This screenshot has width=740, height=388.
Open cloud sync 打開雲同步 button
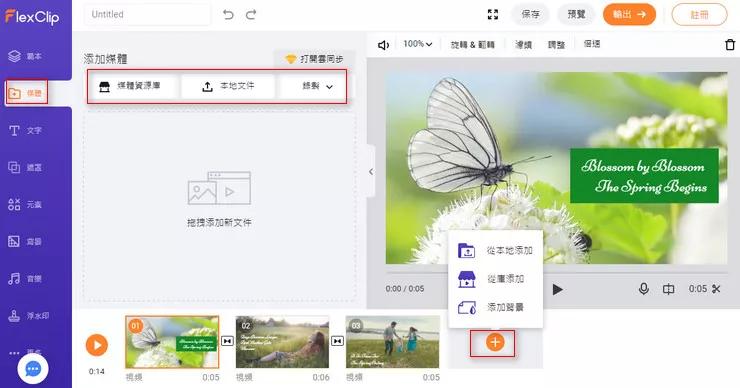coord(314,59)
